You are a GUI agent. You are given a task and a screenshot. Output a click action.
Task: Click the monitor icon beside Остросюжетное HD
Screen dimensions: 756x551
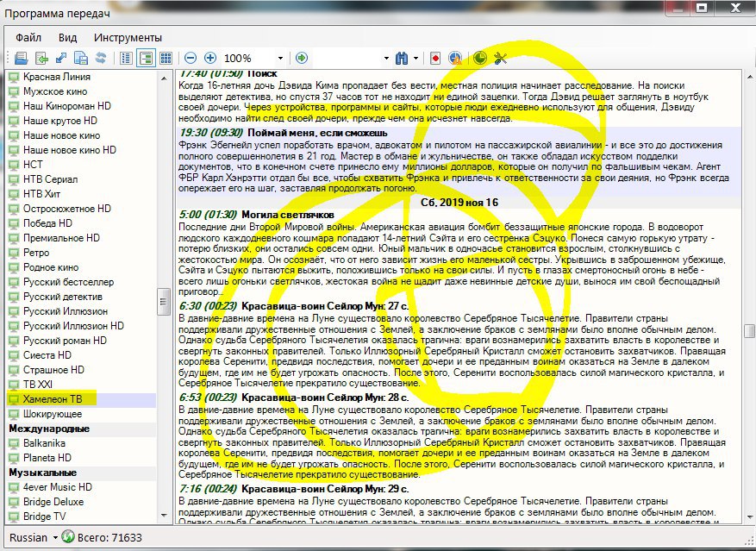point(14,209)
